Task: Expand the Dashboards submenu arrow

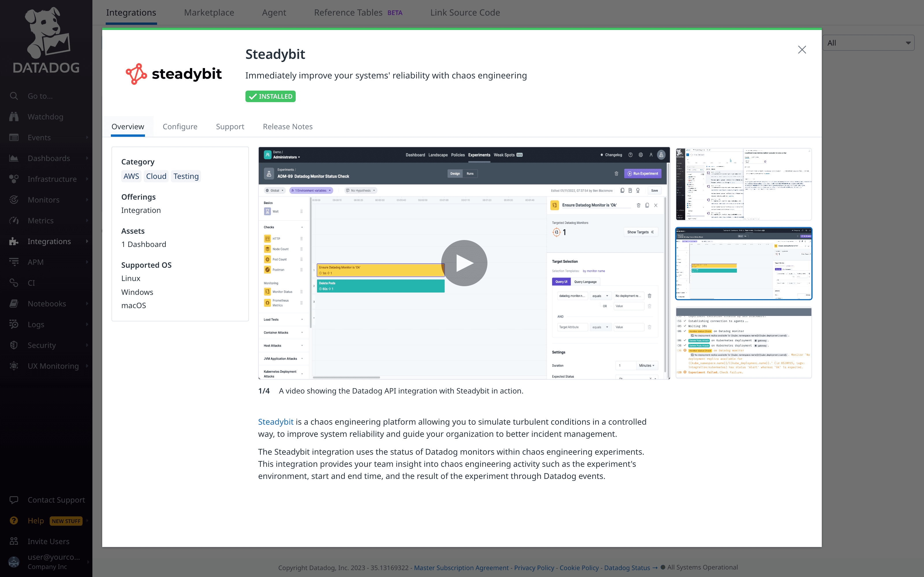Action: pos(87,158)
